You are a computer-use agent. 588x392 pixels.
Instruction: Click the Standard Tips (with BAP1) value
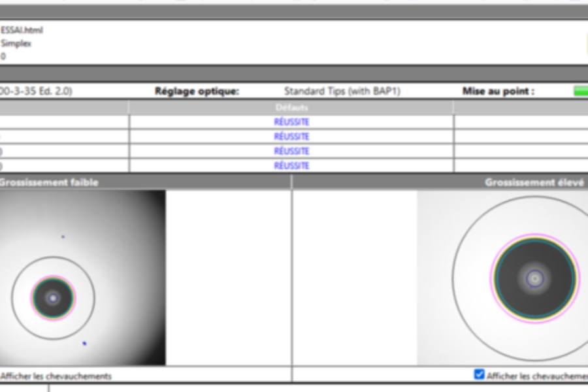[x=342, y=91]
